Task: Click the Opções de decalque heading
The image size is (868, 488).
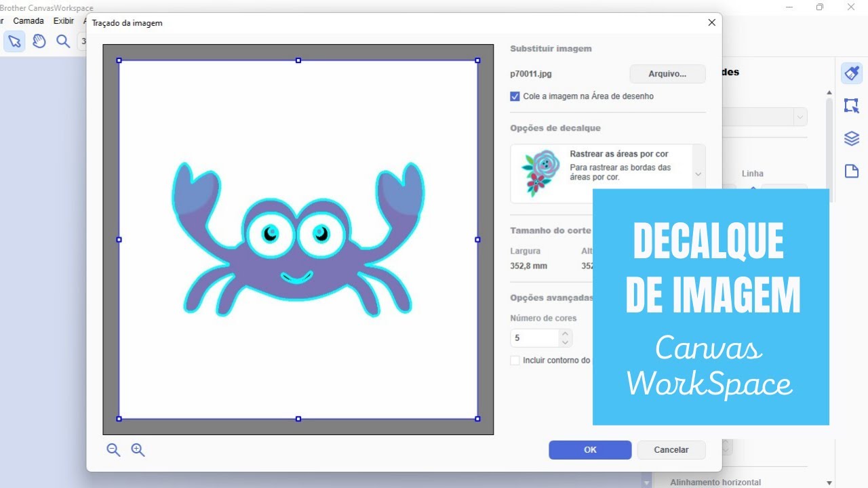Action: click(555, 128)
